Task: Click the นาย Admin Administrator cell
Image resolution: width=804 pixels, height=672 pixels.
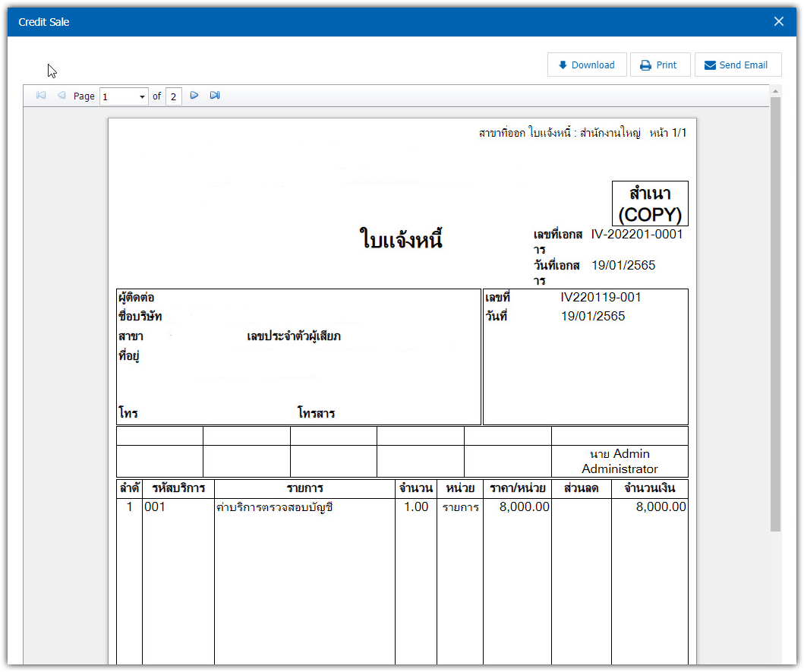Action: click(620, 461)
